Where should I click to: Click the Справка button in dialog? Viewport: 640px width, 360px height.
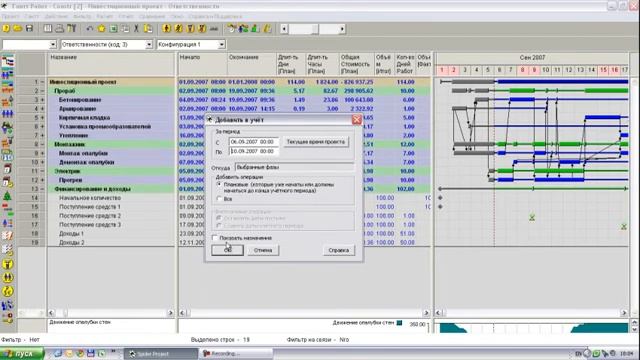point(339,250)
